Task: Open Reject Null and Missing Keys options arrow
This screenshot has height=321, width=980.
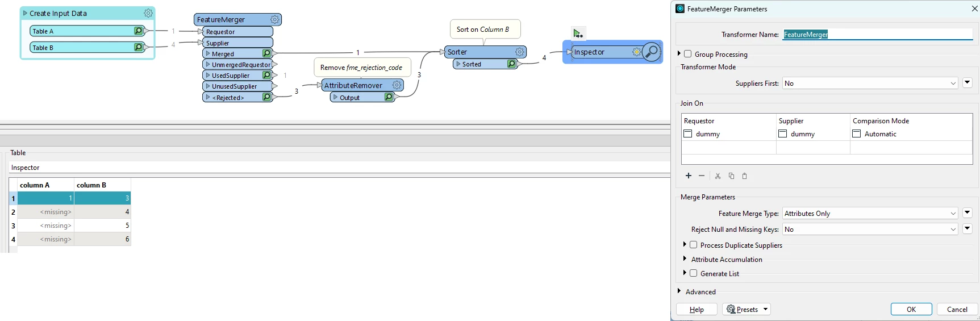Action: (968, 228)
